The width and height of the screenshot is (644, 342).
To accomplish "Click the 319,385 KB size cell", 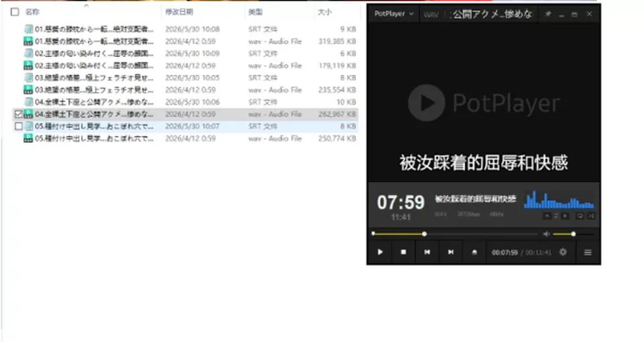I will pos(337,41).
